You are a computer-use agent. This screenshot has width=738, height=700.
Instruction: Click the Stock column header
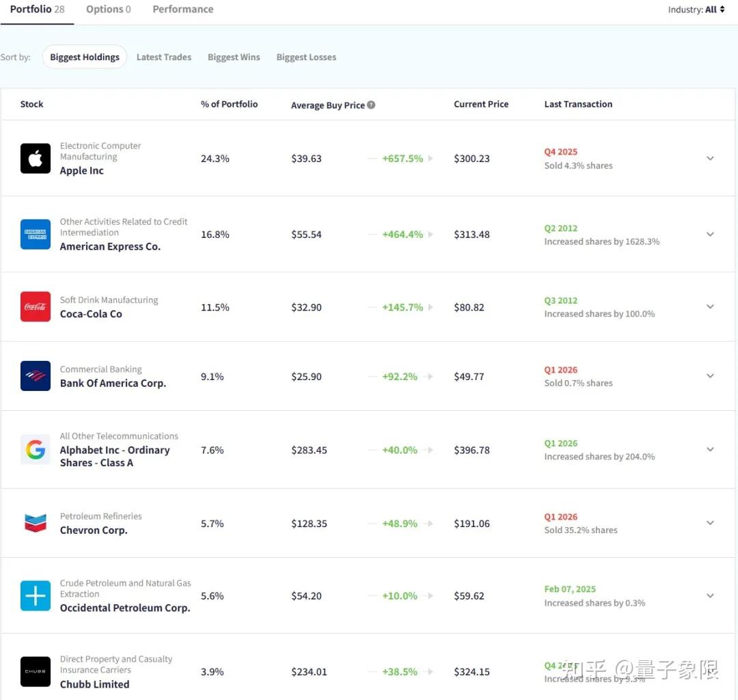[31, 104]
